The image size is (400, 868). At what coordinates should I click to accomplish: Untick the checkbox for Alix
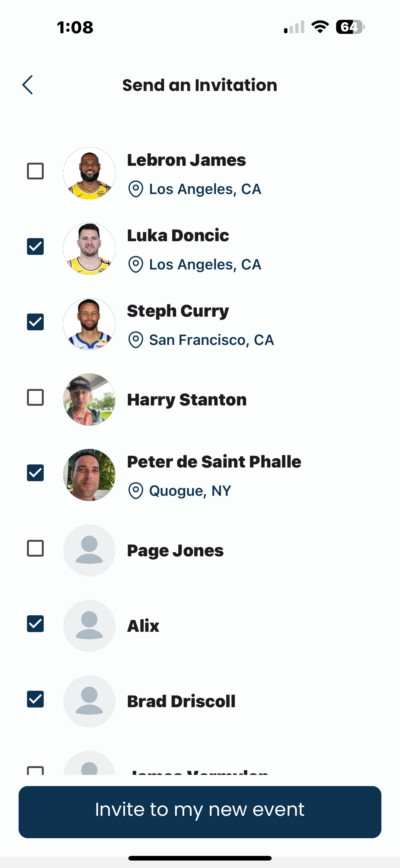pyautogui.click(x=35, y=624)
